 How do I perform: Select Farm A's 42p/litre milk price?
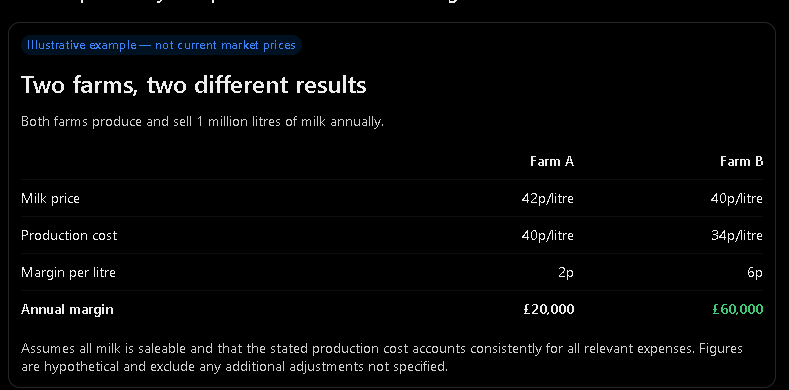547,198
